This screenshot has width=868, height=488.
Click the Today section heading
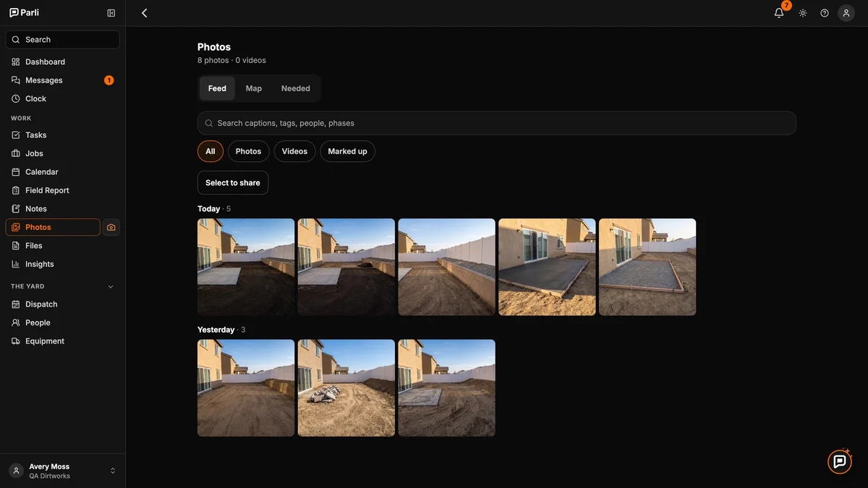coord(209,209)
